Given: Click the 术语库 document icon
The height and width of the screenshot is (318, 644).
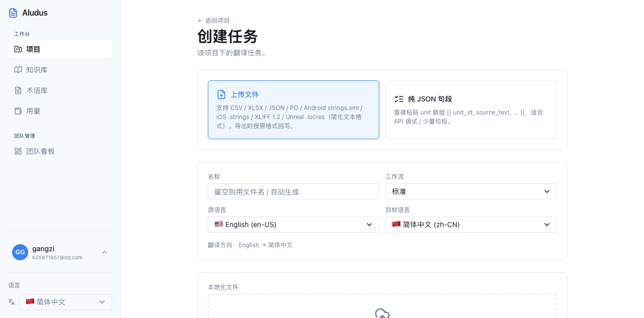Looking at the screenshot, I should [x=18, y=90].
